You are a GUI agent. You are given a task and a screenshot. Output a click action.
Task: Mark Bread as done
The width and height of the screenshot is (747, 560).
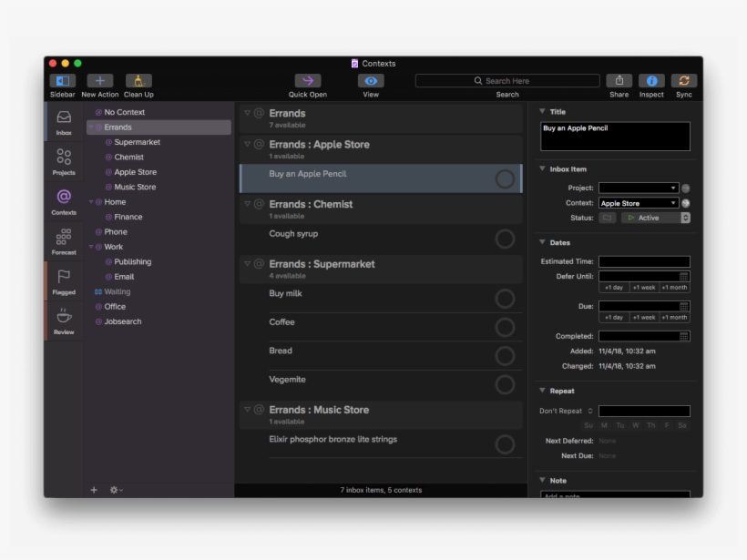point(505,356)
